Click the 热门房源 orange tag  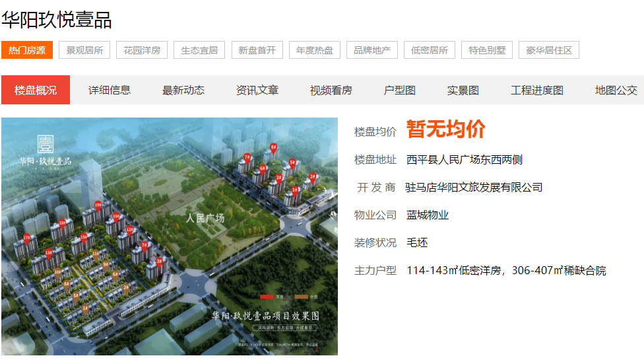pos(27,50)
